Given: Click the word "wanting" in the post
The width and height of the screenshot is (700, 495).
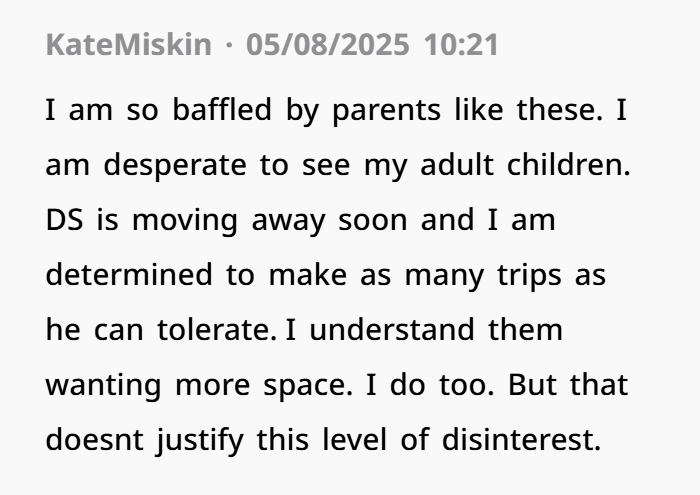Looking at the screenshot, I should pos(104,386).
